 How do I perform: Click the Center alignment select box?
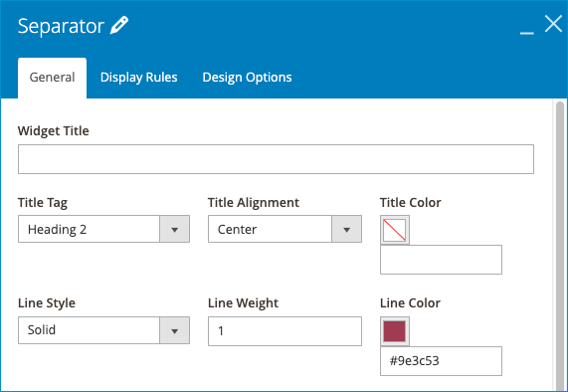(x=284, y=229)
